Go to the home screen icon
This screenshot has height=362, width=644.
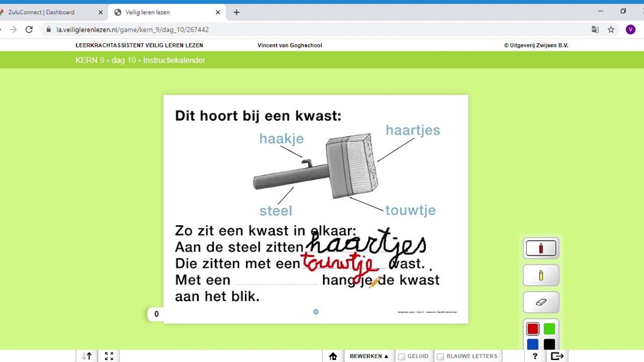[333, 356]
